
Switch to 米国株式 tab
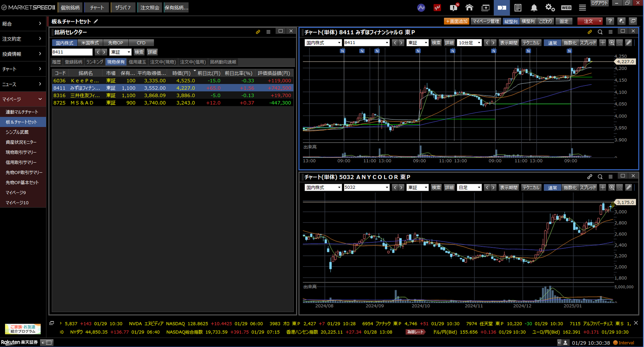coord(90,43)
